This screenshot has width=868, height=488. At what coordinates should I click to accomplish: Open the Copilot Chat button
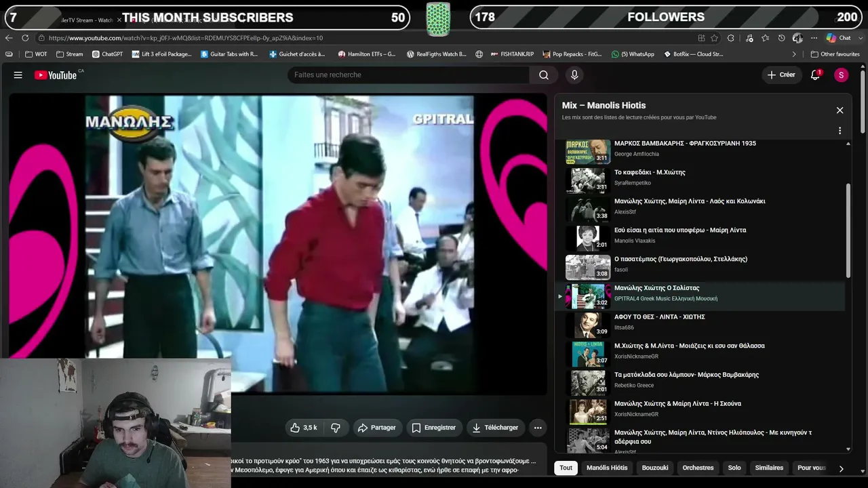point(839,38)
